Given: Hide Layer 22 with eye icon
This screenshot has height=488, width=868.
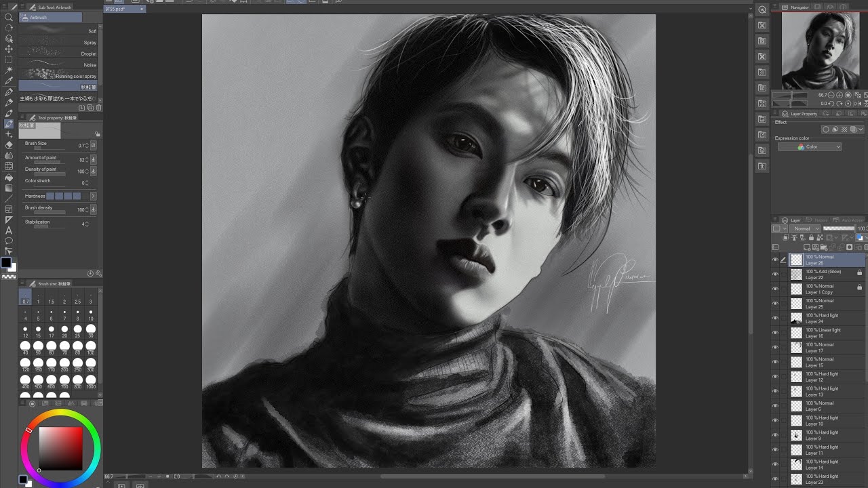Looking at the screenshot, I should [776, 274].
